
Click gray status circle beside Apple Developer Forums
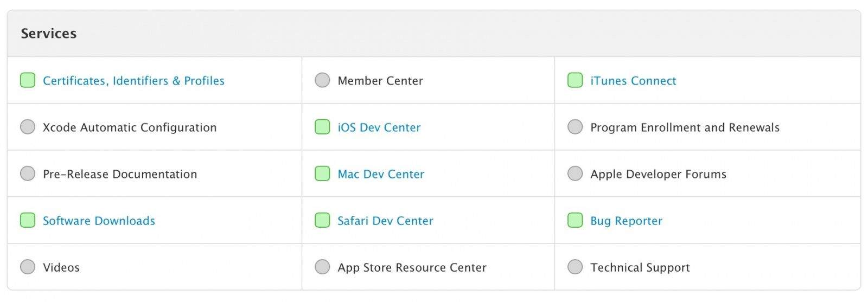click(x=575, y=174)
